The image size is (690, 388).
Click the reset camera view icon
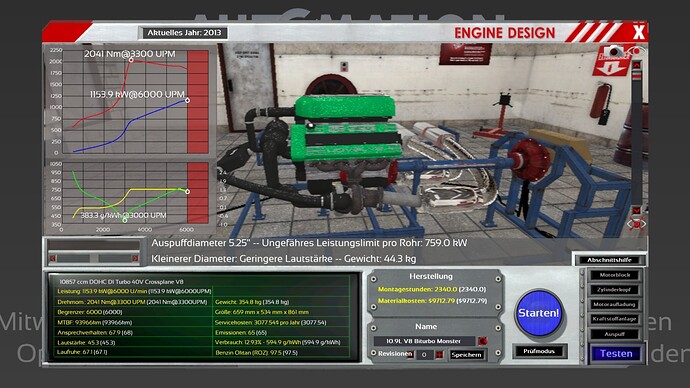pyautogui.click(x=636, y=224)
